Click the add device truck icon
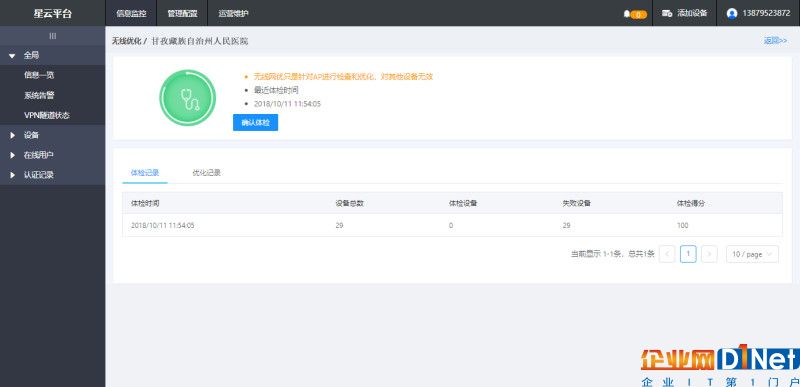Screen dimensions: 800x387 pos(667,13)
